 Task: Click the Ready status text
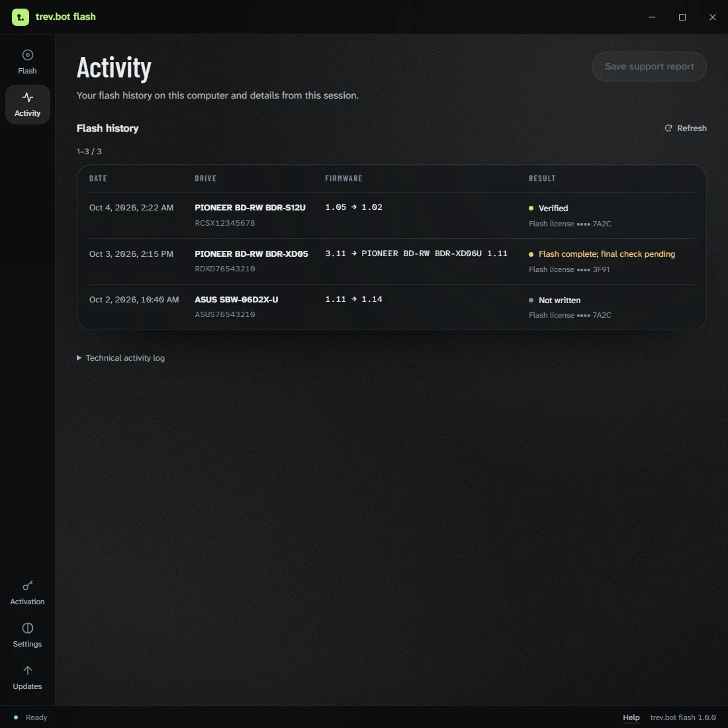[36, 717]
